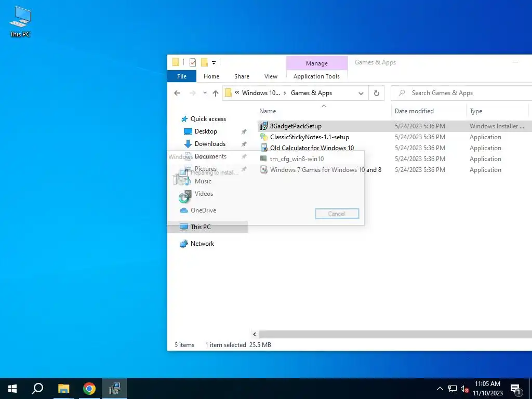Open the Customize Quick Access Toolbar dropdown
The width and height of the screenshot is (532, 399).
point(214,63)
